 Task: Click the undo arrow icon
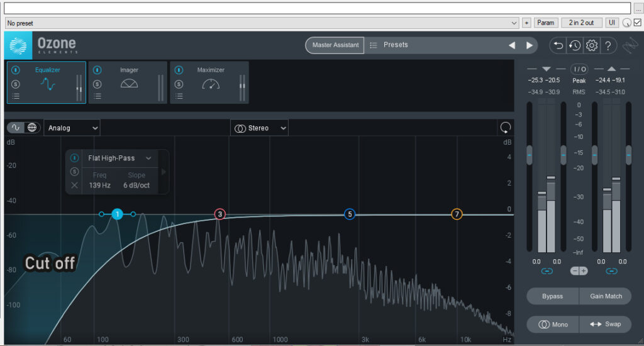click(x=558, y=45)
